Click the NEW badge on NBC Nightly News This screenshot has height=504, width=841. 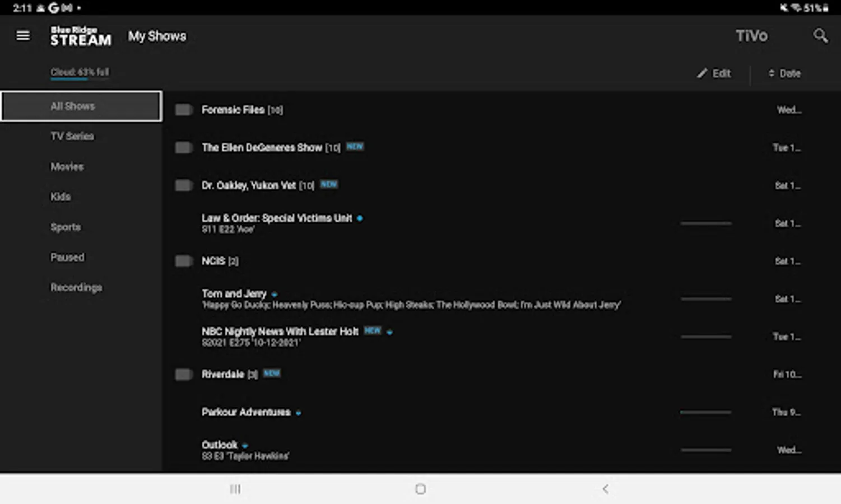point(373,330)
